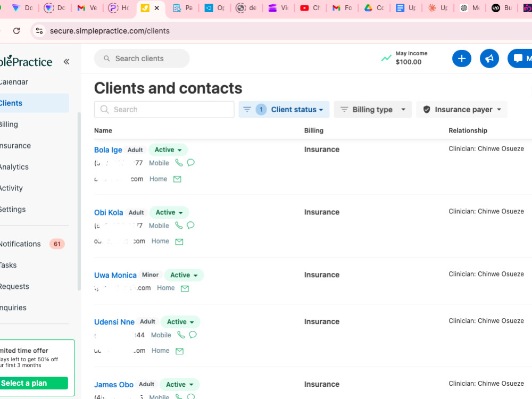Open Settings in the sidebar
The image size is (532, 399).
click(13, 209)
